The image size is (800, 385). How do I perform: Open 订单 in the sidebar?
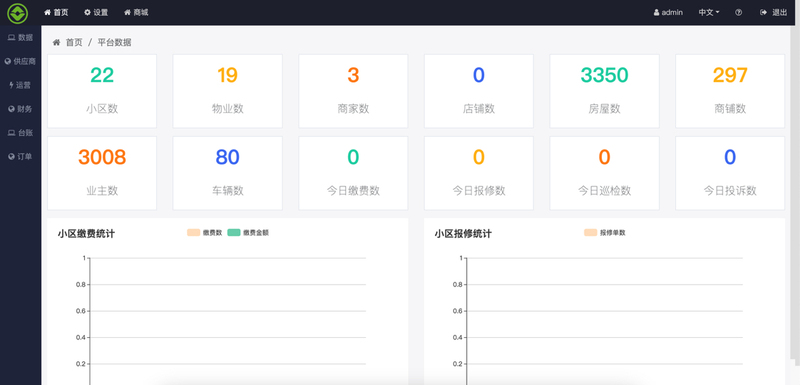coord(20,157)
